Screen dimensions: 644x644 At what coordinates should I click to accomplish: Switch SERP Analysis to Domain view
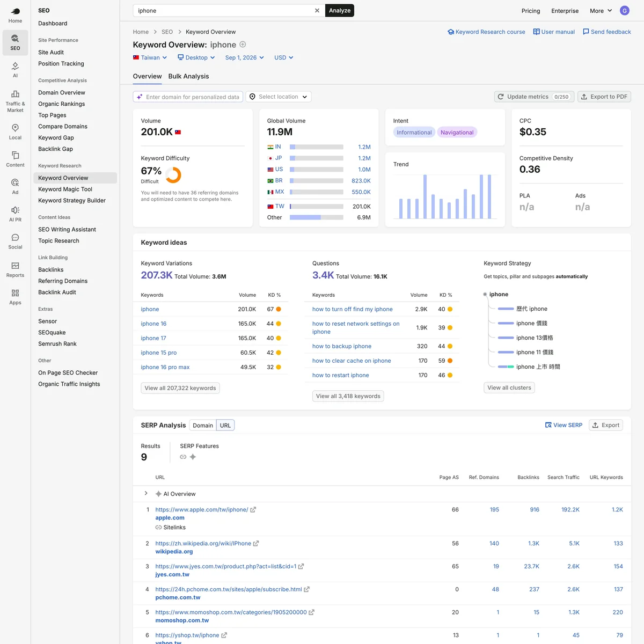(203, 425)
